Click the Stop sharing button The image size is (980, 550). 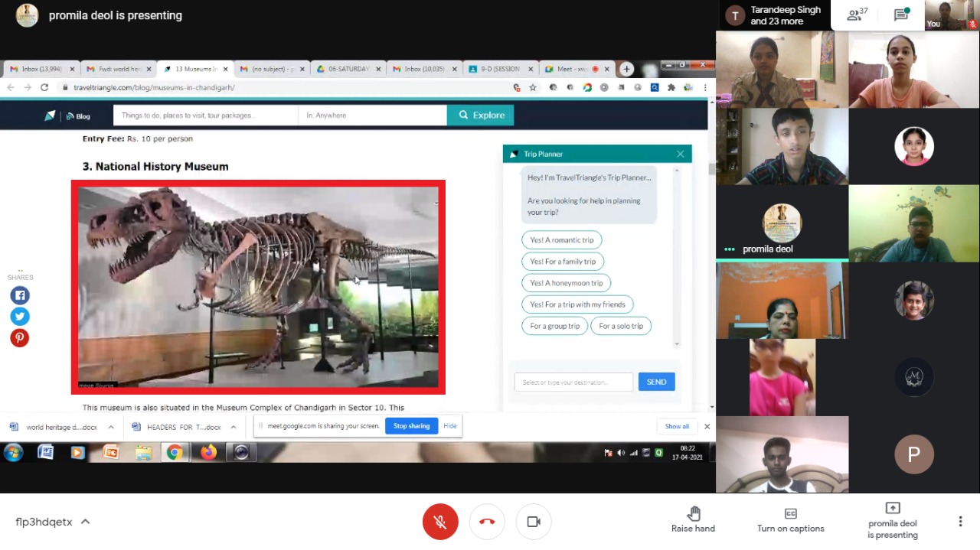click(x=411, y=426)
